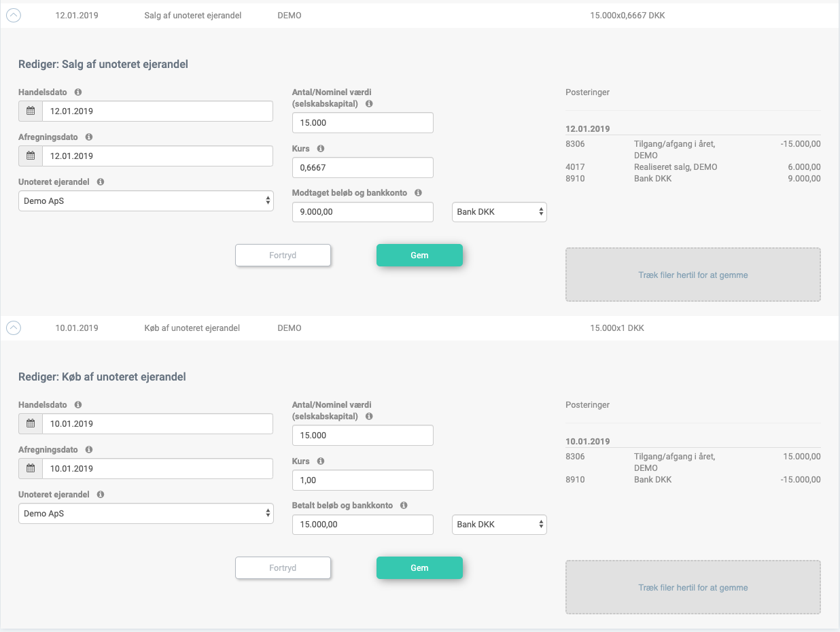This screenshot has height=632, width=840.
Task: Click the file drop zone in sale form
Action: click(693, 275)
